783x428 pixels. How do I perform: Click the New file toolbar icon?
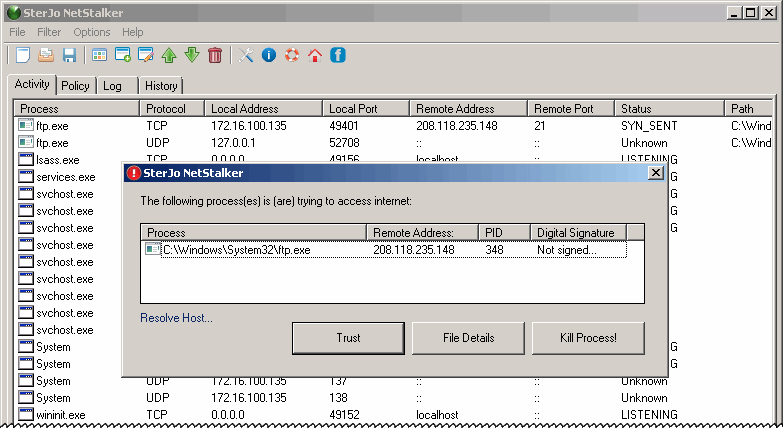click(x=24, y=55)
